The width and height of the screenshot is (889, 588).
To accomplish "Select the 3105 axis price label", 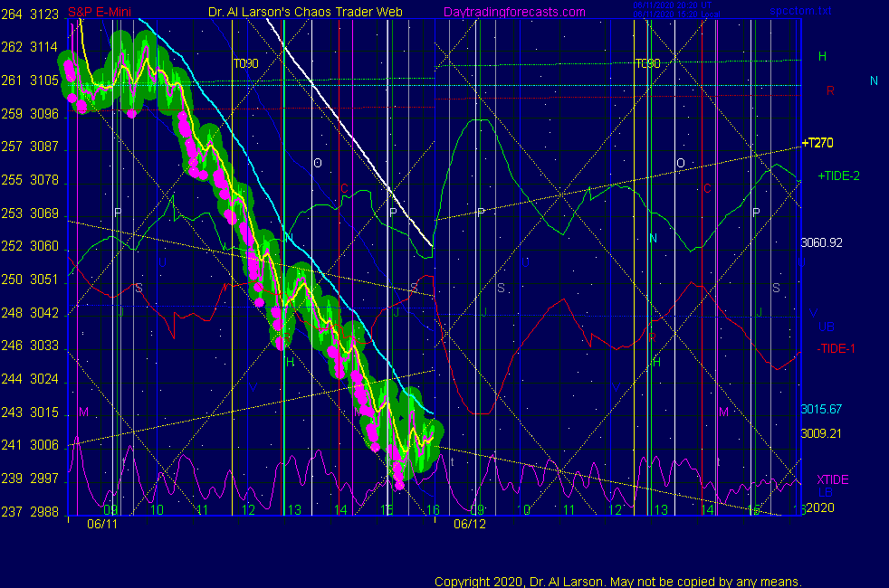I will click(44, 81).
